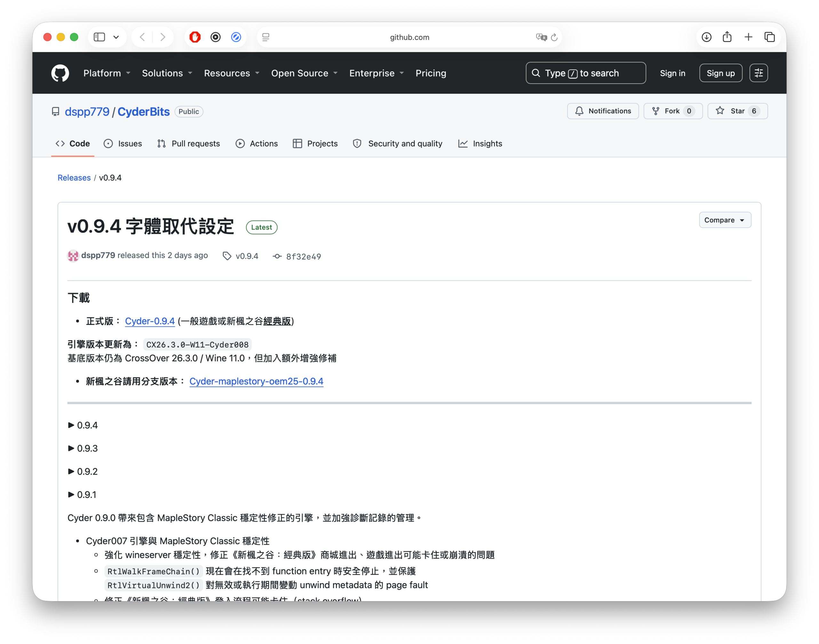Open the red hand ad blocker extension
Viewport: 819px width, 644px height.
tap(195, 37)
